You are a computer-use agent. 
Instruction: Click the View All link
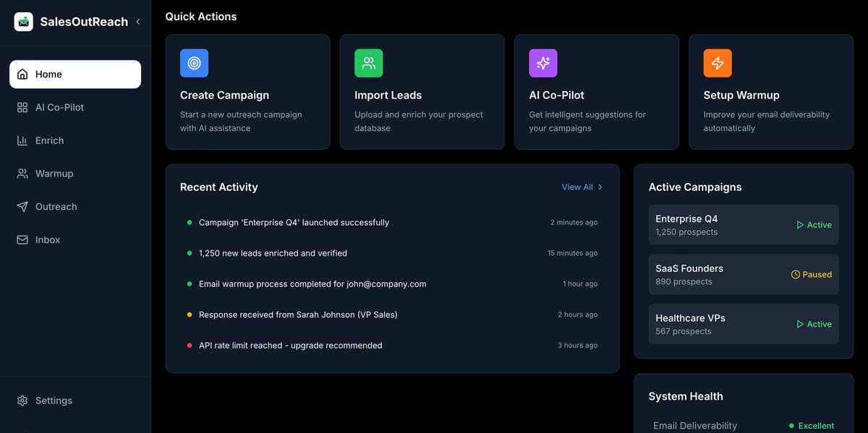click(576, 187)
